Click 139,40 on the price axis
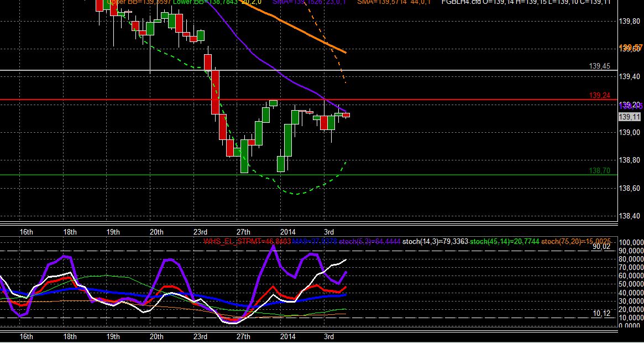This screenshot has width=644, height=343. tap(629, 76)
